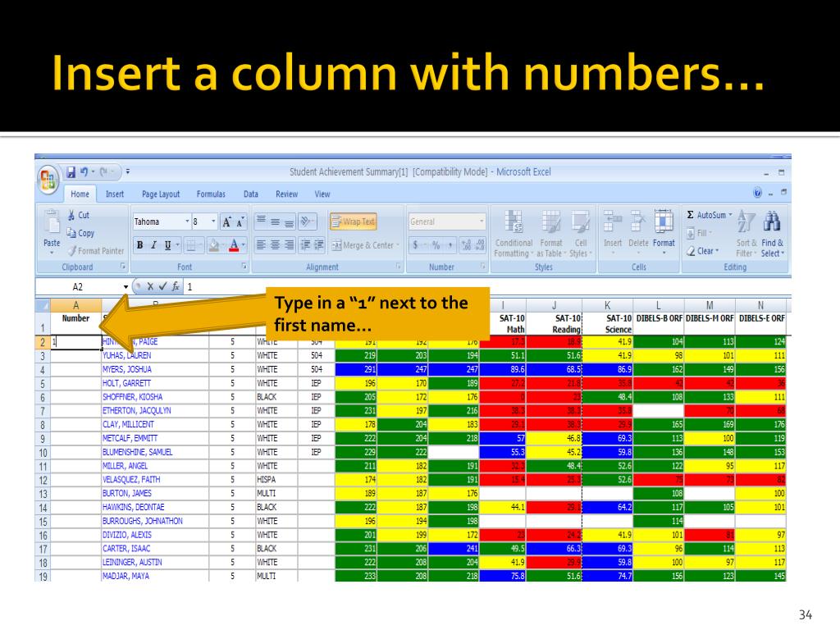Open the Review tab
The width and height of the screenshot is (840, 630).
pos(286,194)
